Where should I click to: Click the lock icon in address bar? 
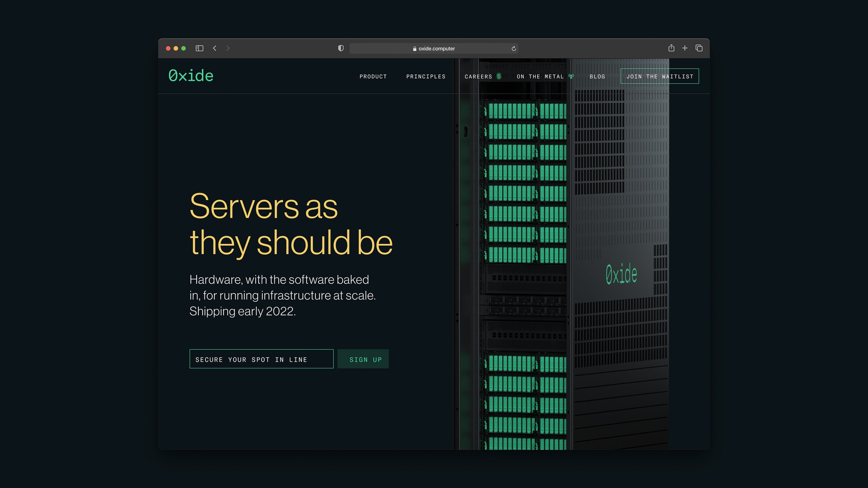(x=414, y=49)
